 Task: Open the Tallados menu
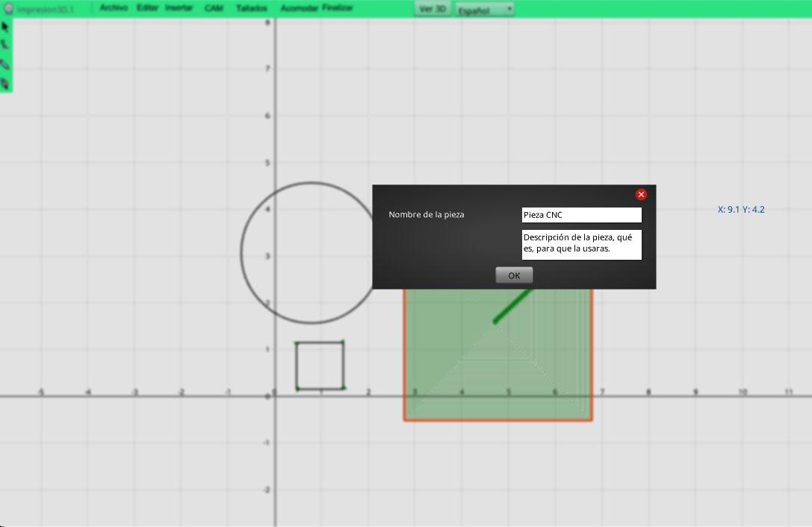pos(252,9)
